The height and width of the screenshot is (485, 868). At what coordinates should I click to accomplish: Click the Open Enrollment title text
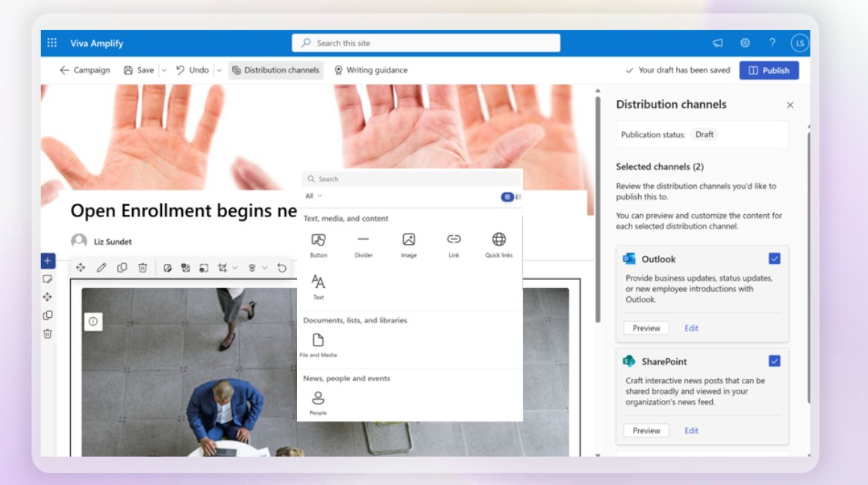[184, 210]
